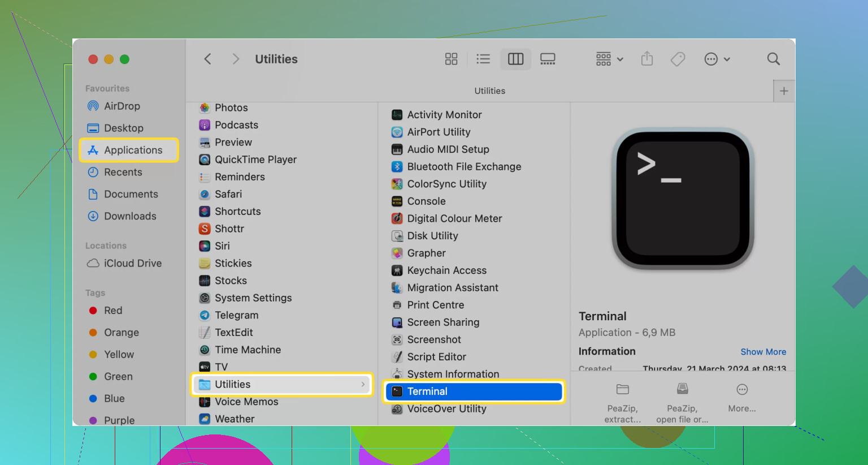The width and height of the screenshot is (868, 465).
Task: Click the PeaZip extract quick action
Action: pos(623,403)
